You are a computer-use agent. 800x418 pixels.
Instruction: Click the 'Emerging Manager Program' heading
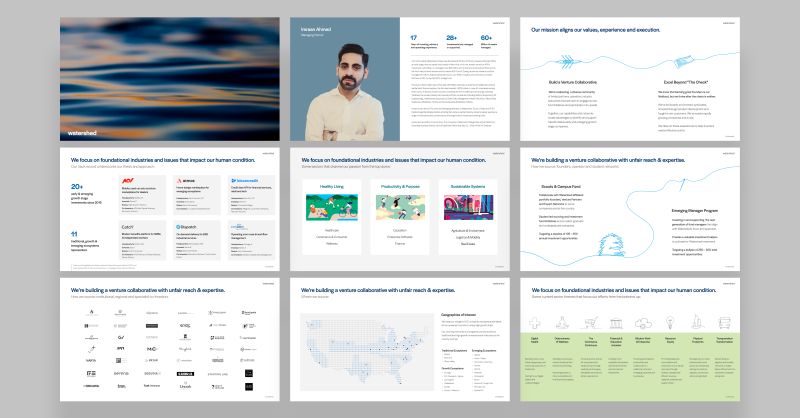coord(694,210)
